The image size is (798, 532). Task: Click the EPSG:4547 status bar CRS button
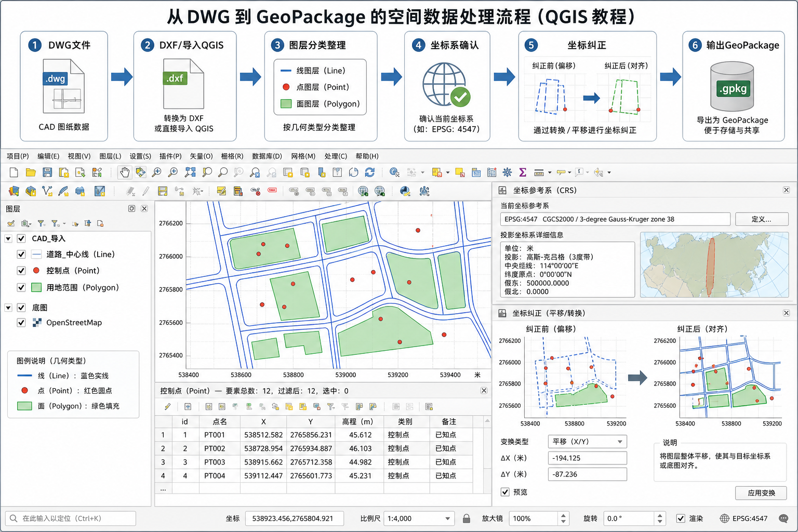tap(743, 518)
